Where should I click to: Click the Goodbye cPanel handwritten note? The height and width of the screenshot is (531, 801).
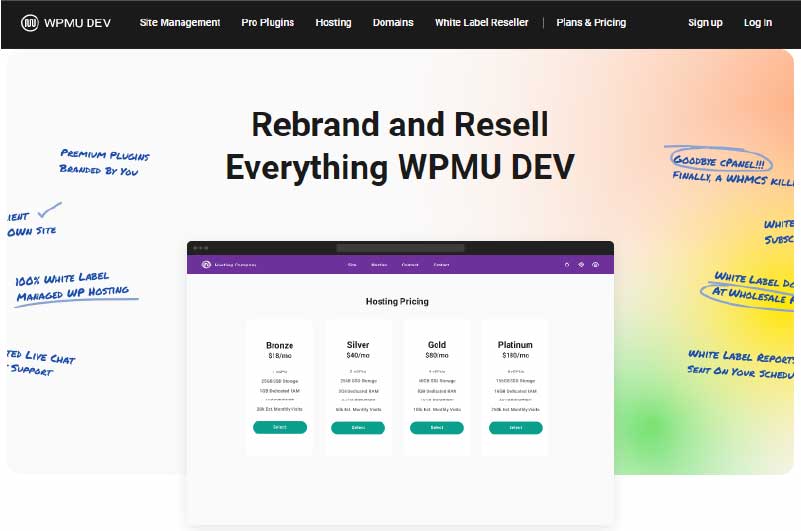click(x=719, y=162)
